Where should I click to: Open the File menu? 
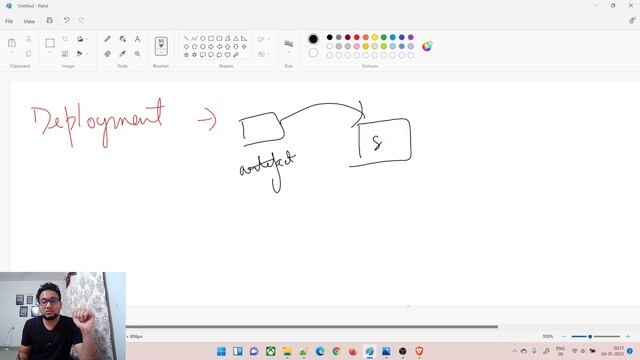tap(9, 21)
